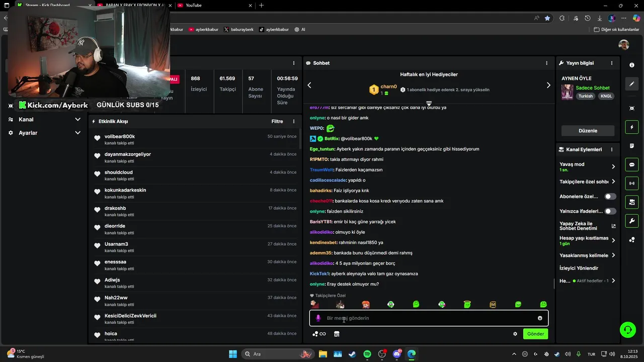The image size is (644, 362).
Task: Open Yasaklanmış kelimeler options arrow
Action: pos(613,255)
